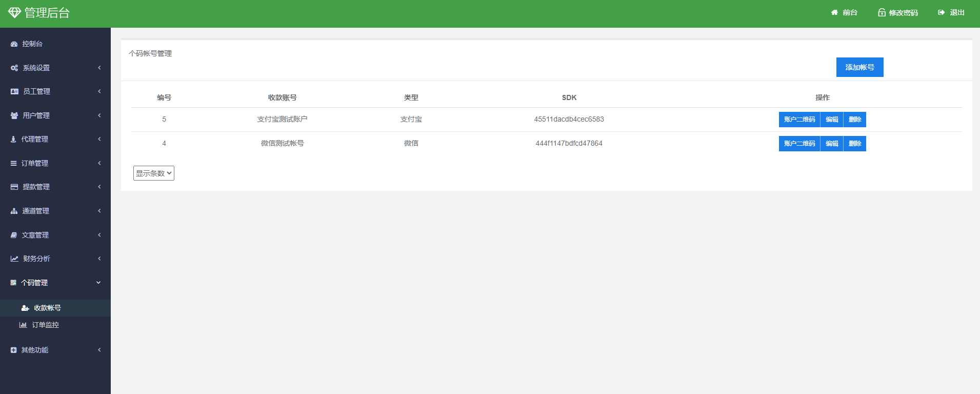Click 个码帐号管理 panel title
The height and width of the screenshot is (394, 980).
pyautogui.click(x=150, y=53)
